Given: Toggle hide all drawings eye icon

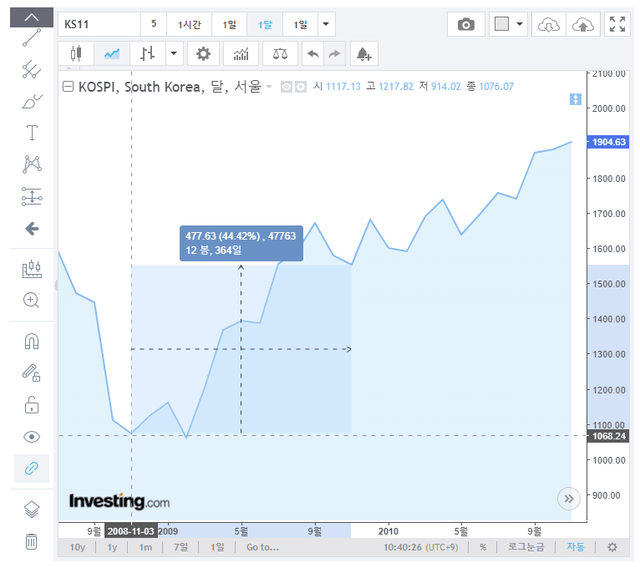Looking at the screenshot, I should [x=32, y=437].
